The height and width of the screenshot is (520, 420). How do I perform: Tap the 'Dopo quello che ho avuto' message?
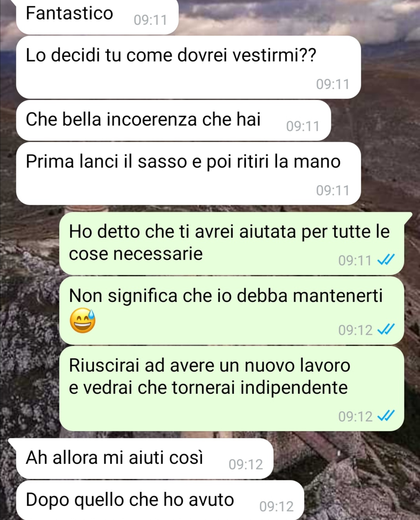tap(160, 500)
